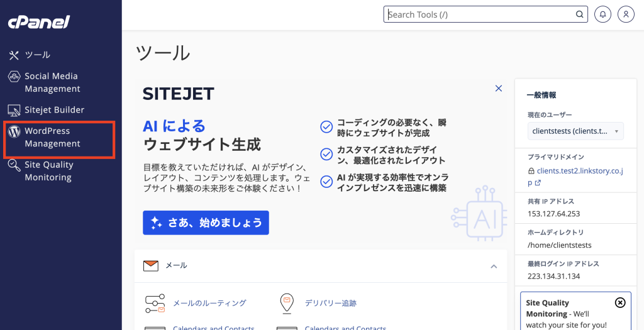Click the さあ、始めましょう button

pos(206,223)
